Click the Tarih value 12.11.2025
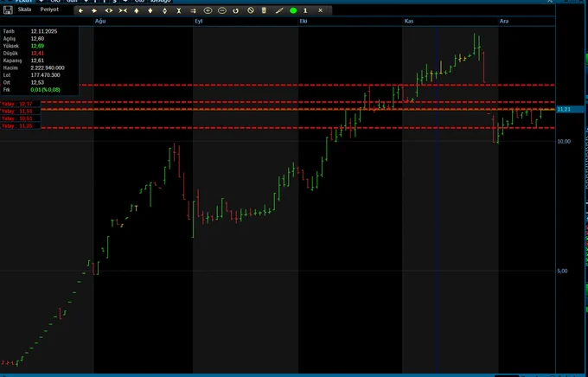The width and height of the screenshot is (588, 377). (x=44, y=31)
